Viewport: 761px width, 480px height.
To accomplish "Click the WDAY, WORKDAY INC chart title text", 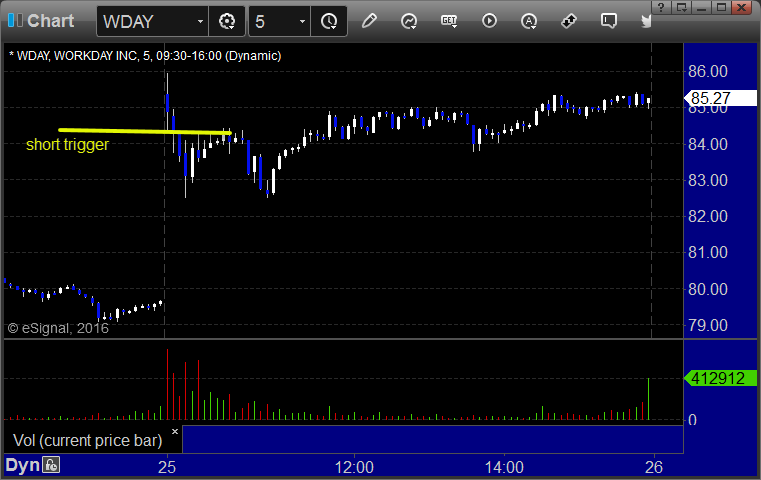I will coord(145,56).
